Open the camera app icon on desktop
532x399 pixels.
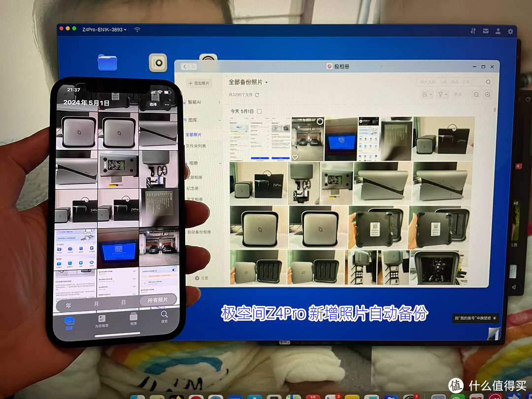(158, 63)
